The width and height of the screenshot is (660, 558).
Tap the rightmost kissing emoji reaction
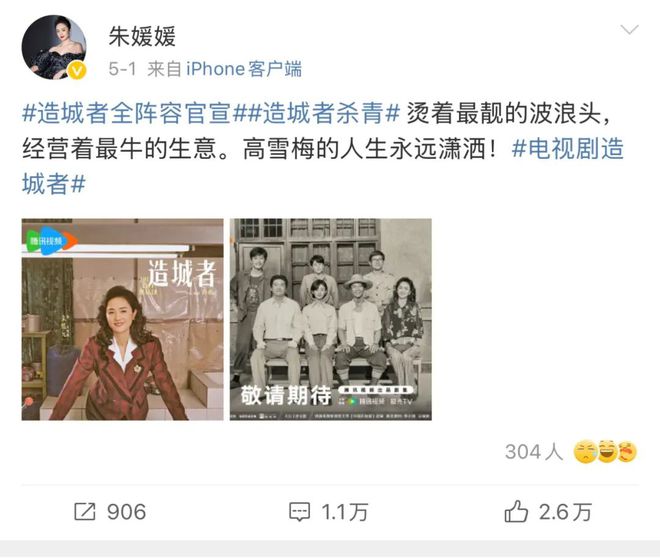(x=627, y=452)
